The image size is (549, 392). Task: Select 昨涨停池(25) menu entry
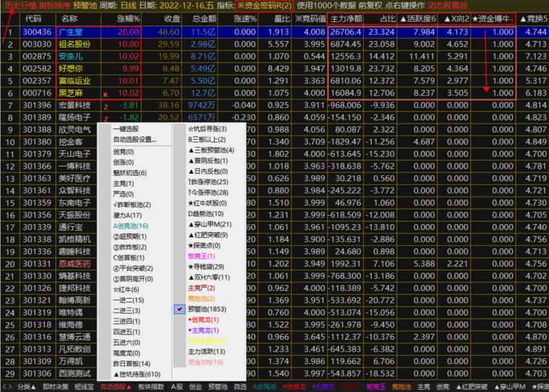tap(208, 182)
